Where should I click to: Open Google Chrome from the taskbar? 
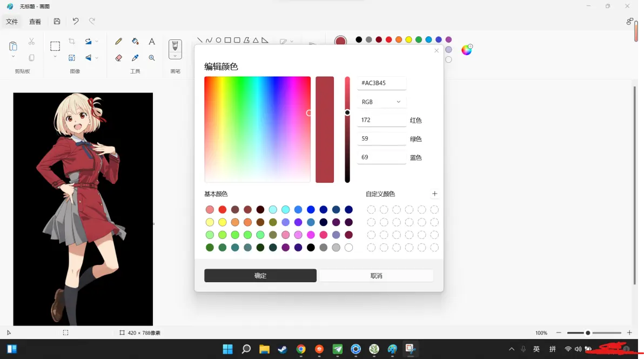(301, 349)
